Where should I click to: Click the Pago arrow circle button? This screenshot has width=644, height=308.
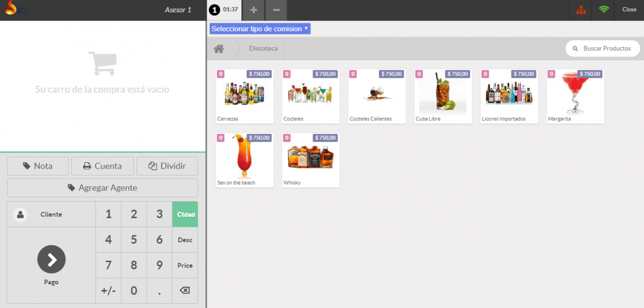52,260
